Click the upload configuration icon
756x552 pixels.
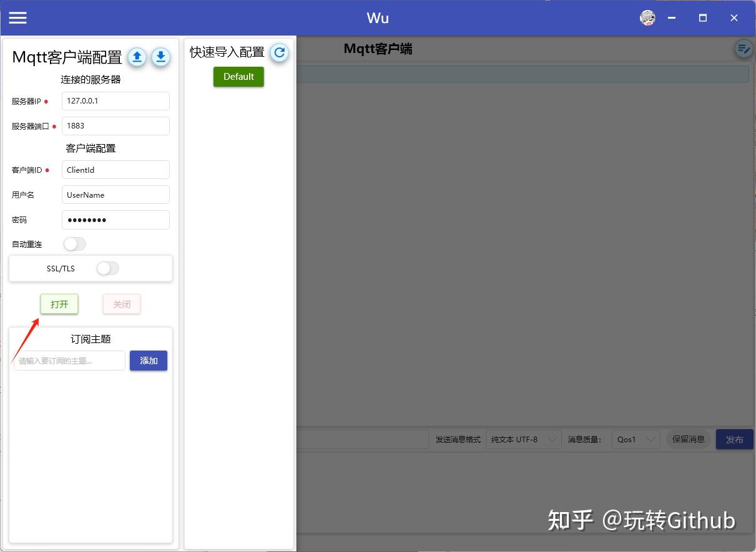[x=137, y=57]
